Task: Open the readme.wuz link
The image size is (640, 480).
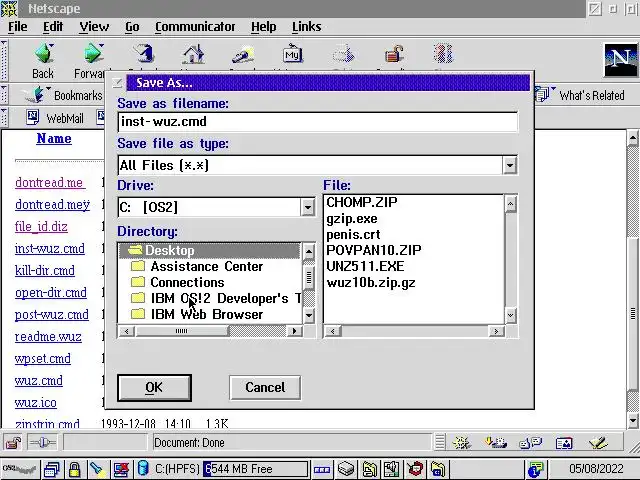Action: 48,337
